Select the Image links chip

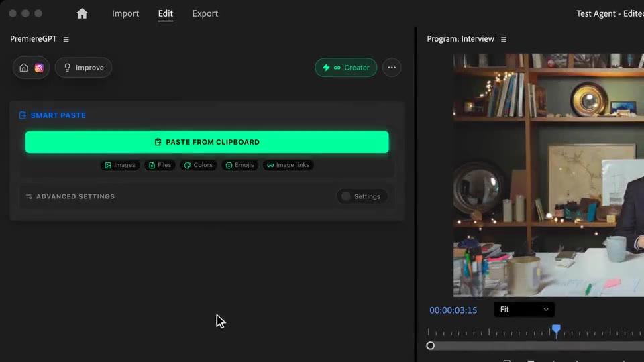pyautogui.click(x=288, y=165)
